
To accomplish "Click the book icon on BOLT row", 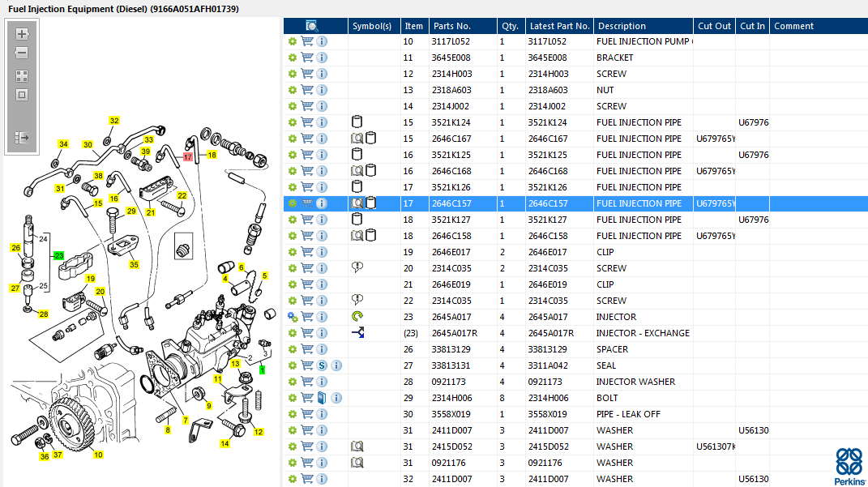I will click(x=322, y=398).
